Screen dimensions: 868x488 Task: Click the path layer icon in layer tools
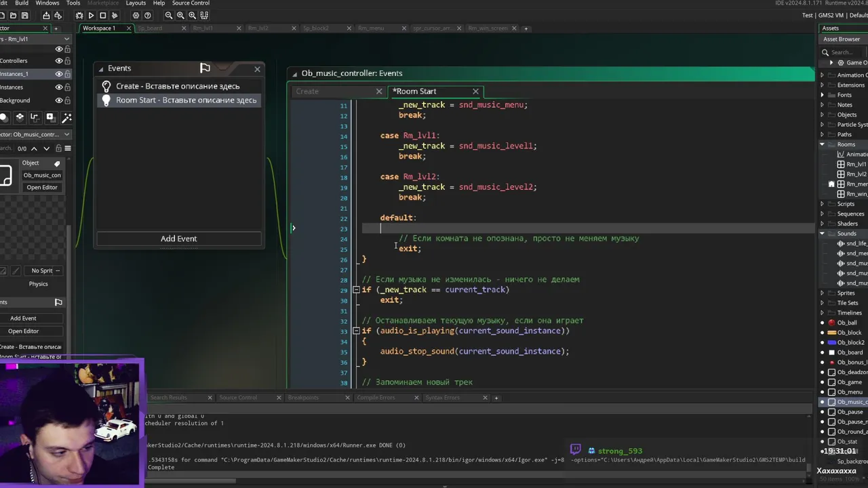tap(35, 117)
